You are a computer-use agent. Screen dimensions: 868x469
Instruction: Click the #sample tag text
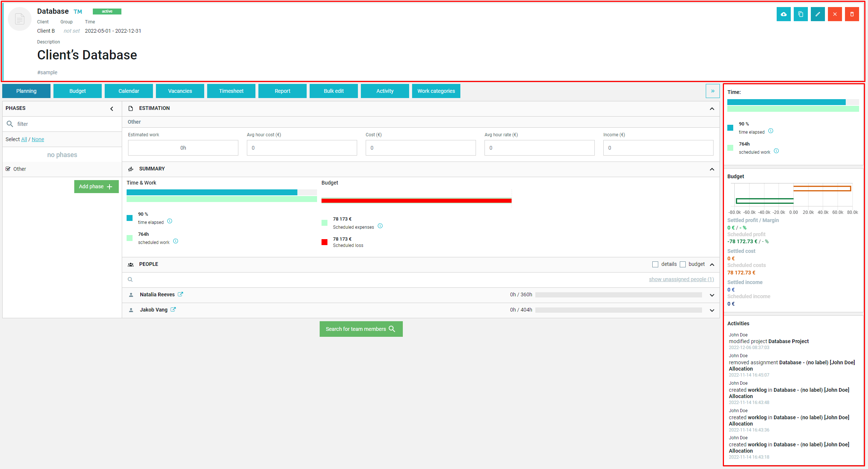[47, 72]
